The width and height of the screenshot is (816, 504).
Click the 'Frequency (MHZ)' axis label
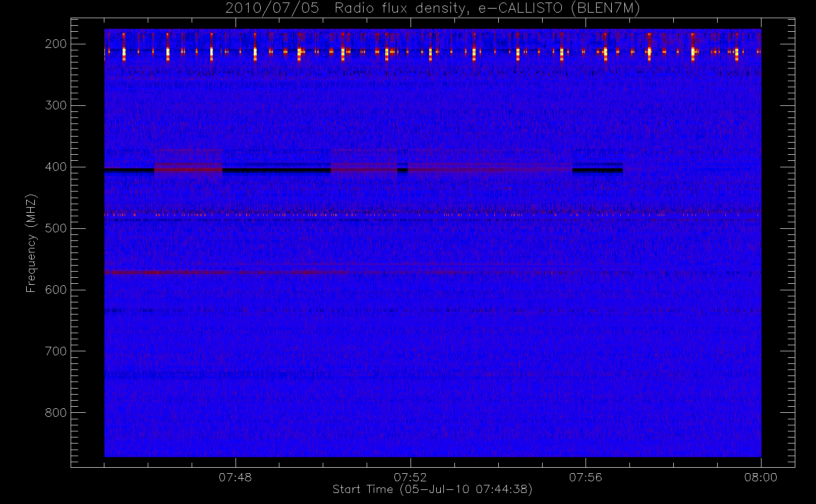(31, 243)
